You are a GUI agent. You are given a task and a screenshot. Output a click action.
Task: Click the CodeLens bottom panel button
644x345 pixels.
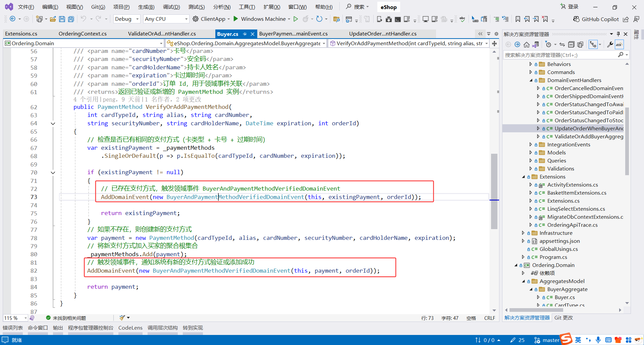coord(130,328)
